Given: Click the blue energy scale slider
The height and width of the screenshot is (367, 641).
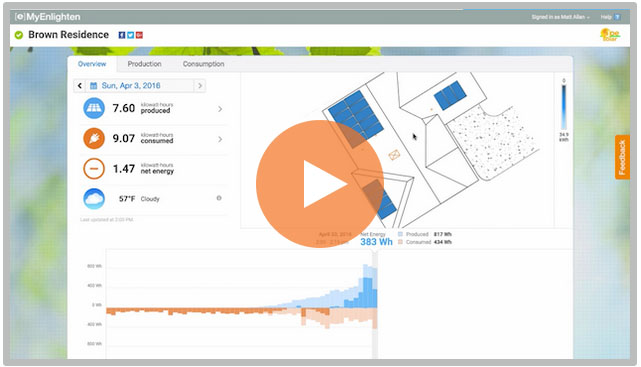Looking at the screenshot, I should point(564,107).
